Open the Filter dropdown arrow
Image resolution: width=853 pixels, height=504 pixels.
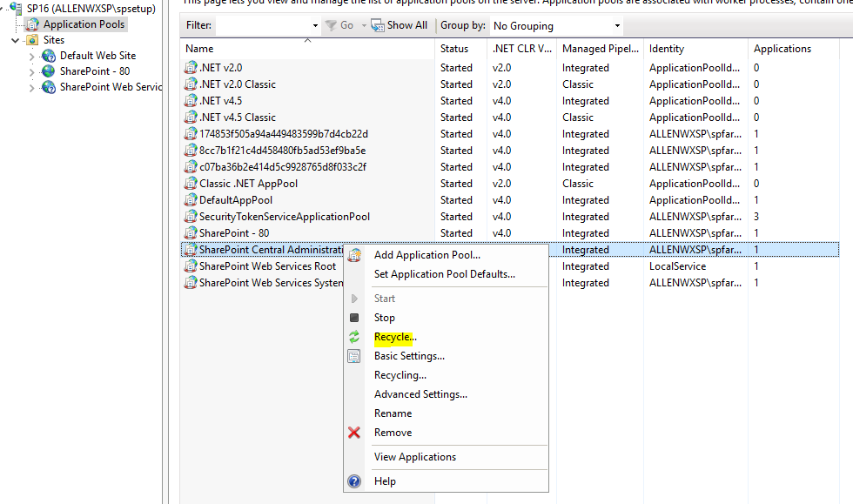(315, 25)
